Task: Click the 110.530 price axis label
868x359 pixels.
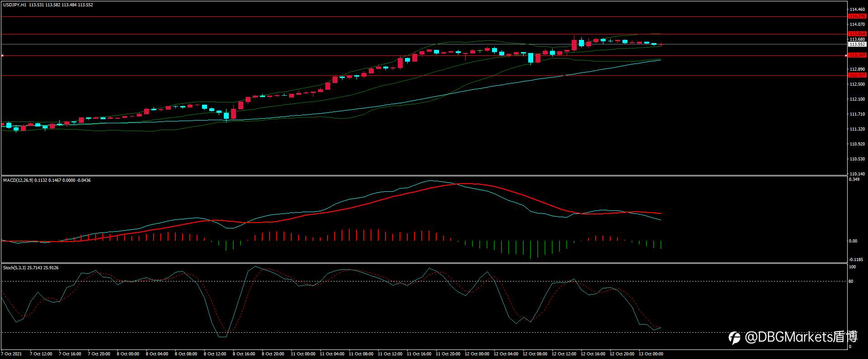Action: coord(858,159)
